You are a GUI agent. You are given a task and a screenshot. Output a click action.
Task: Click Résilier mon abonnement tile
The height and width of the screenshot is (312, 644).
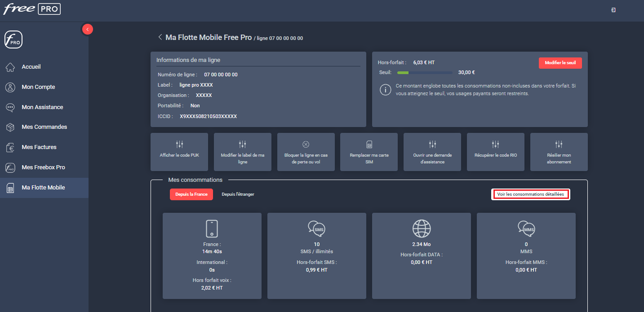click(x=559, y=152)
